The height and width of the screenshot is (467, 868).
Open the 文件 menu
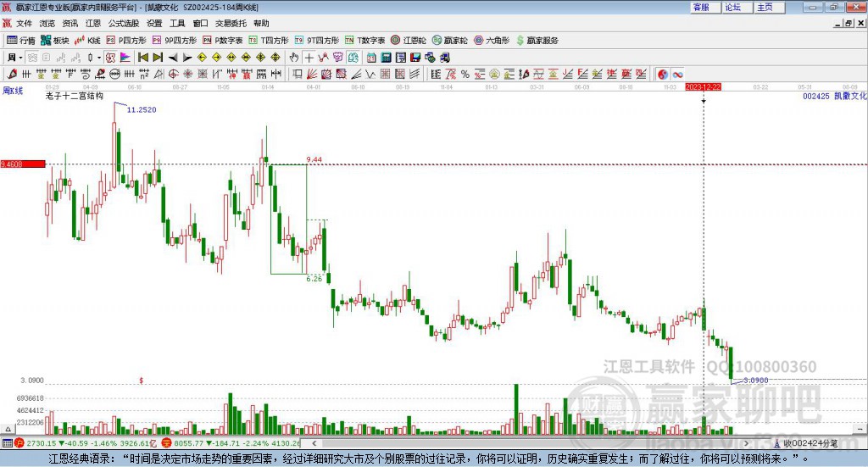coord(24,23)
